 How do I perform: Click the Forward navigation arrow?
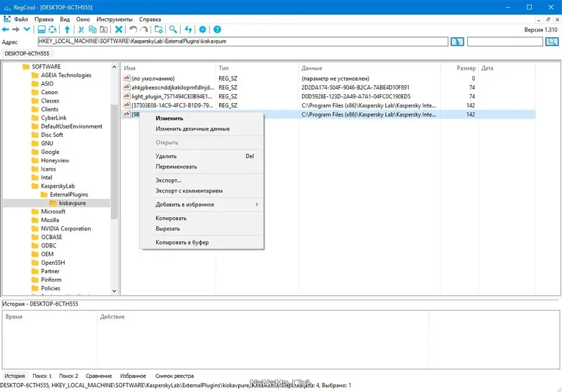coord(15,30)
